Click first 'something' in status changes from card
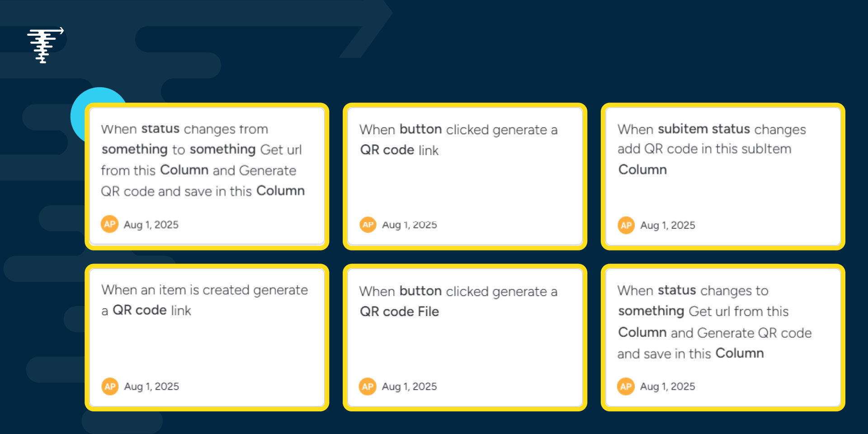868x434 pixels. (135, 149)
